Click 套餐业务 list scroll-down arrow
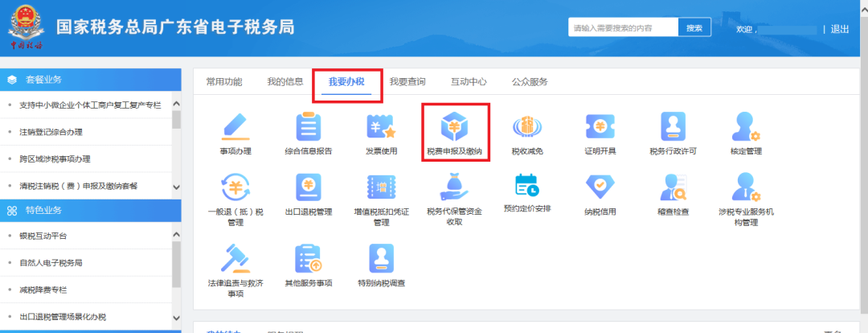868x333 pixels. [x=176, y=188]
